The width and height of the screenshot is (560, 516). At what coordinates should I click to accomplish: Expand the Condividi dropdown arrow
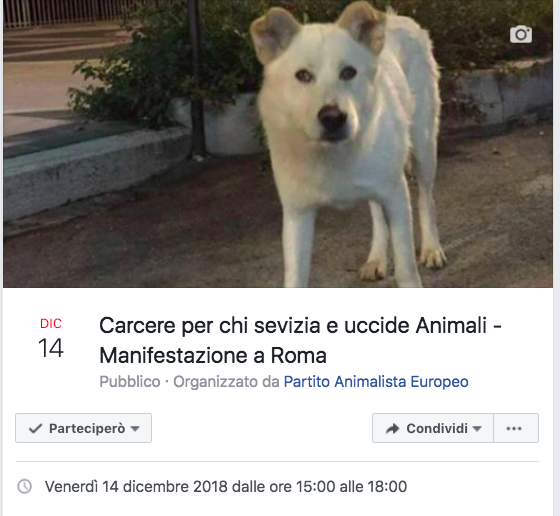477,429
